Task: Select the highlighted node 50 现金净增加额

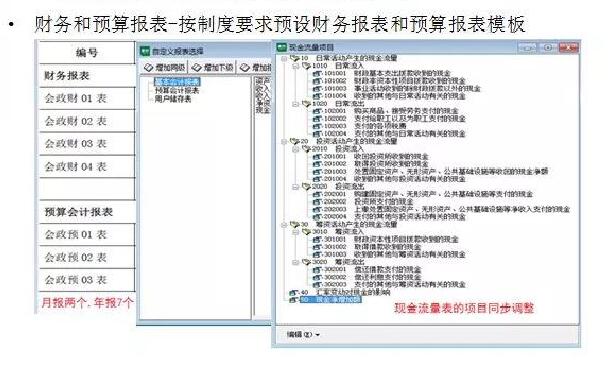Action: click(x=331, y=300)
